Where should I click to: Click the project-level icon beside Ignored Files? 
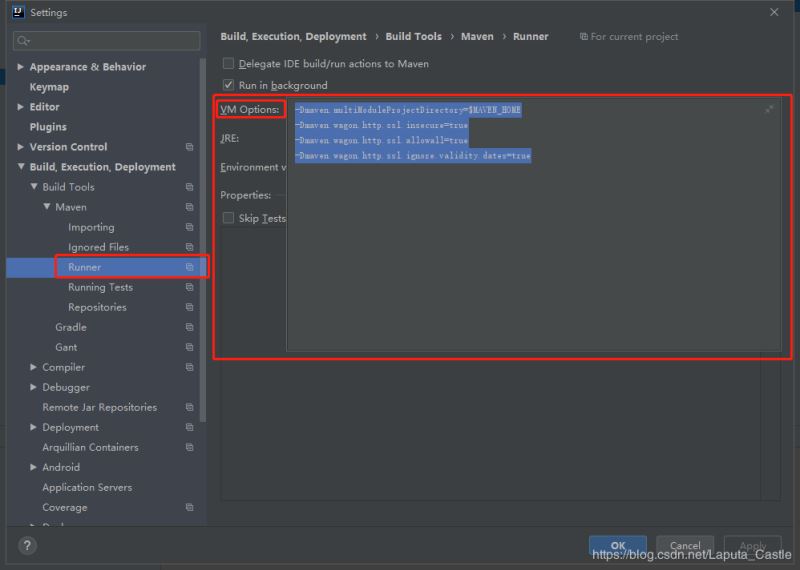coord(189,247)
